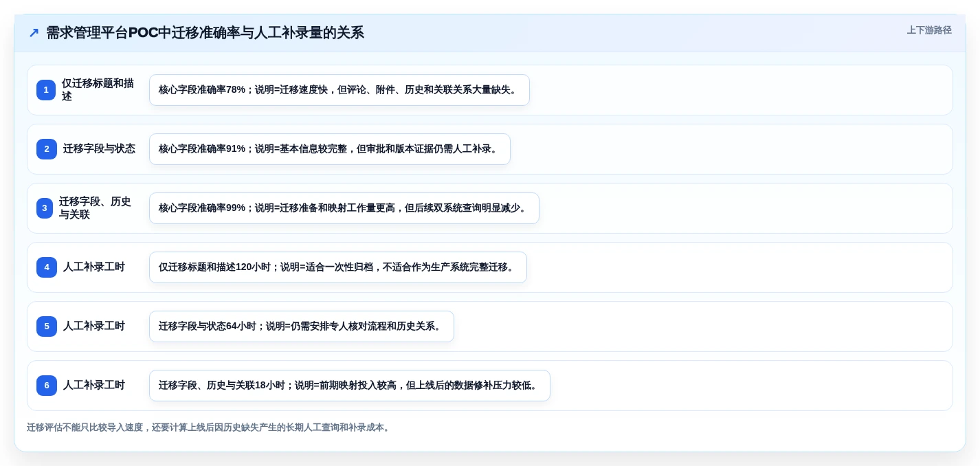
Task: Open the 核心字段准确率91% description box
Action: coord(330,149)
